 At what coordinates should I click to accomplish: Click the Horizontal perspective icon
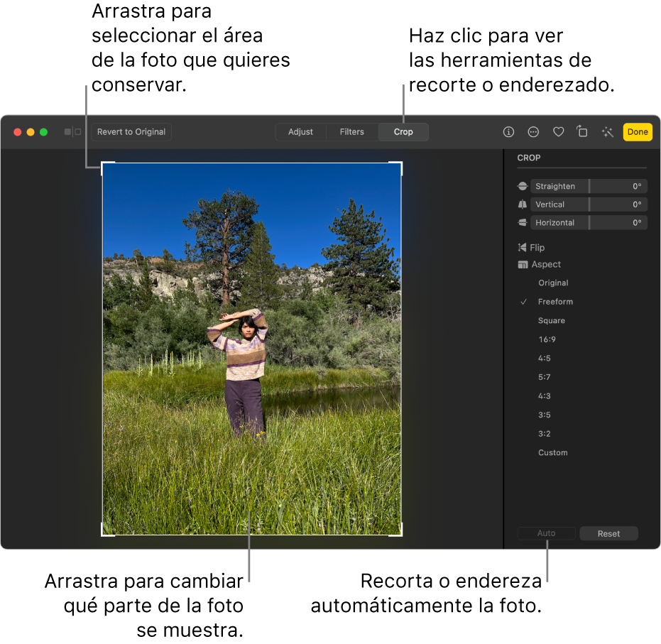click(523, 222)
